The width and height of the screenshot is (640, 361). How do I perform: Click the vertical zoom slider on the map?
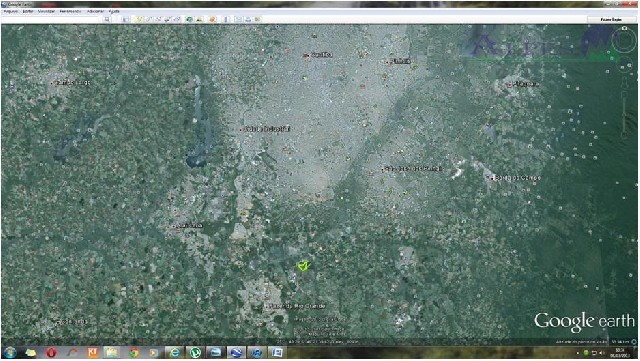click(624, 114)
